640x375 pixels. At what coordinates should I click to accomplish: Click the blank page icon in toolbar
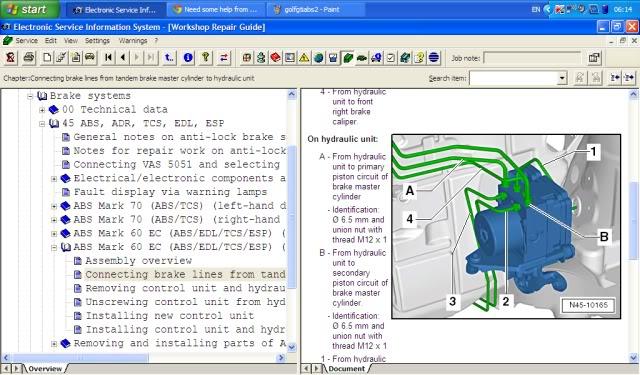(x=47, y=58)
